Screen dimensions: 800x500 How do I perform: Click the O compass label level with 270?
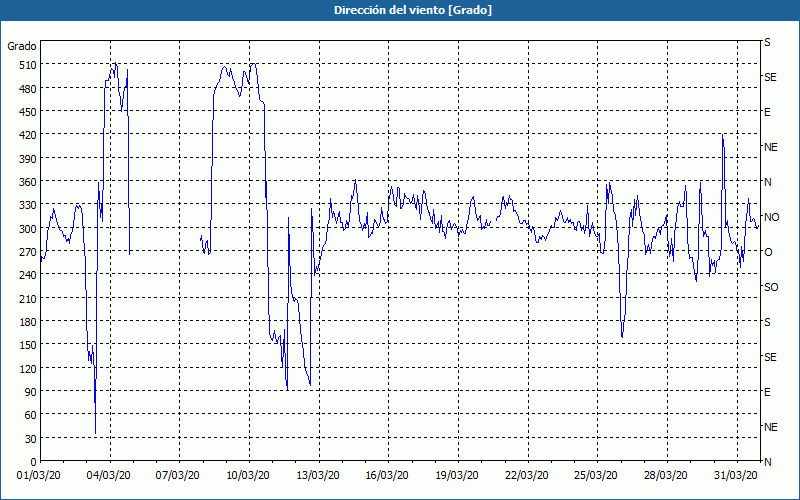click(768, 252)
